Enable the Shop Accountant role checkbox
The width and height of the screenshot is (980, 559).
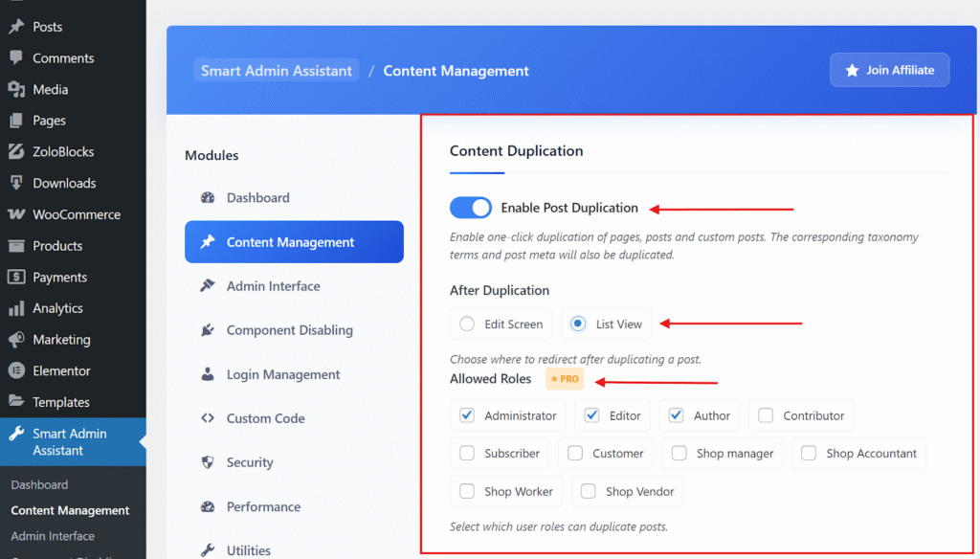point(809,453)
